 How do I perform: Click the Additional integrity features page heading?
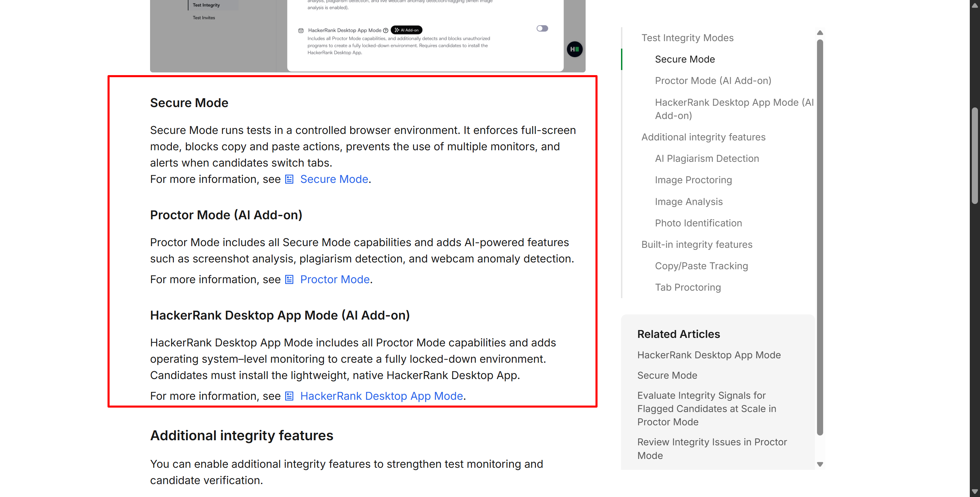click(242, 435)
